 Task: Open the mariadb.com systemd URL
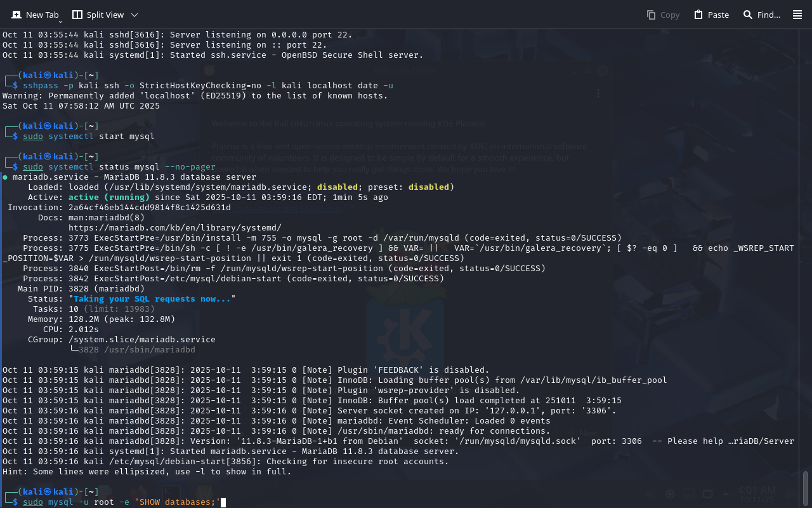click(174, 227)
